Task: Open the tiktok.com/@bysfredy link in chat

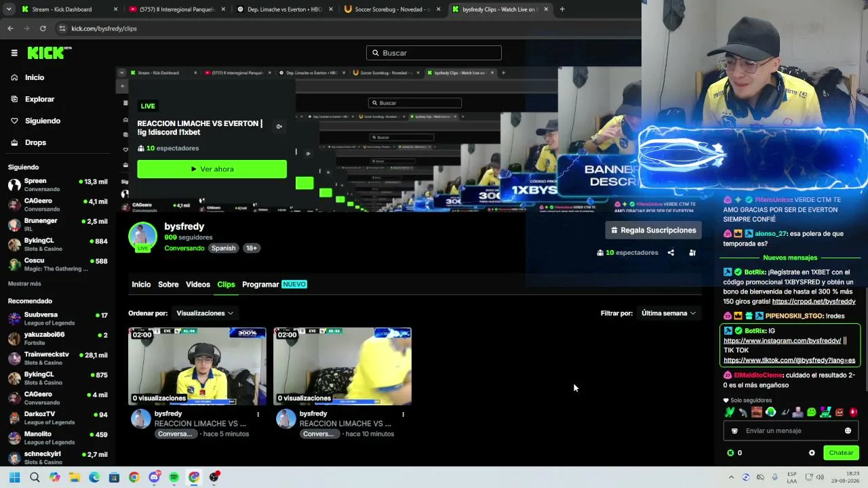Action: tap(789, 361)
